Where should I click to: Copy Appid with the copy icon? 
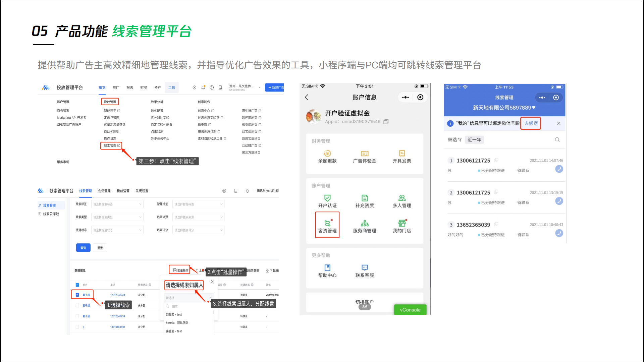[x=386, y=122]
